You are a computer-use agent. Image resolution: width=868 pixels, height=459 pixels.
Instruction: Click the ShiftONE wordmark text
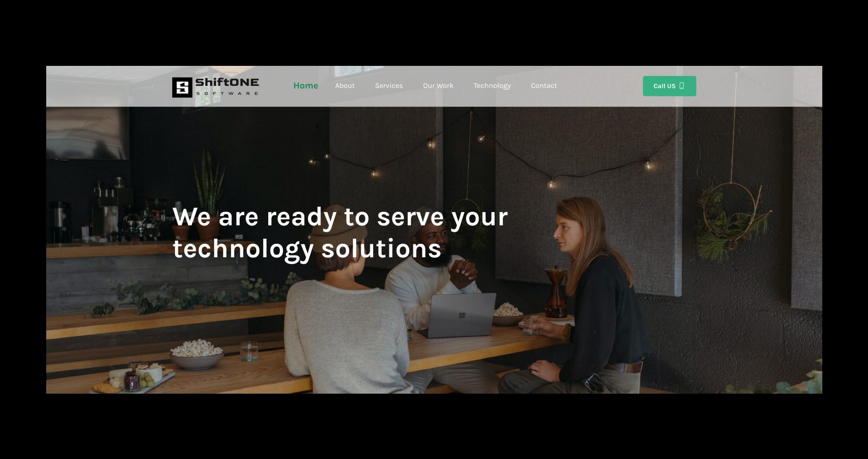pyautogui.click(x=227, y=82)
